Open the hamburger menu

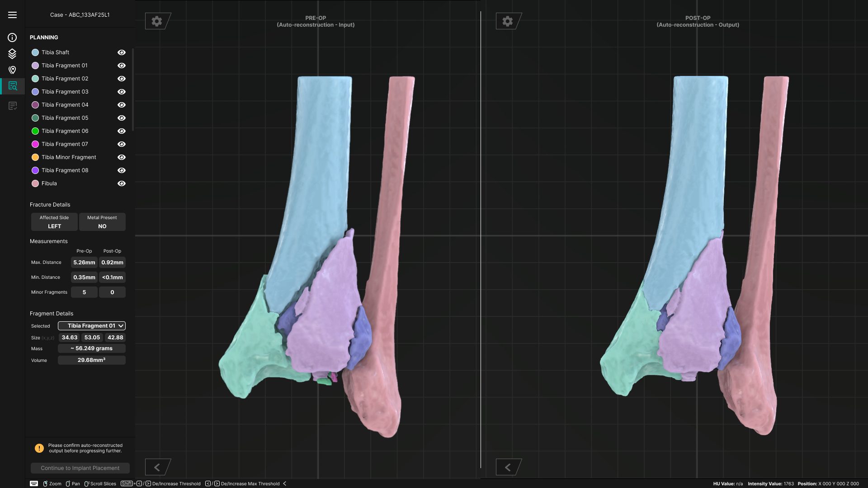pos(12,15)
